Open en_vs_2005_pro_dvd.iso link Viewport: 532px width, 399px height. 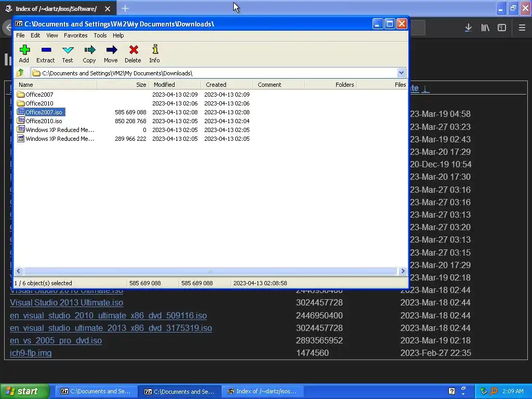(x=56, y=341)
